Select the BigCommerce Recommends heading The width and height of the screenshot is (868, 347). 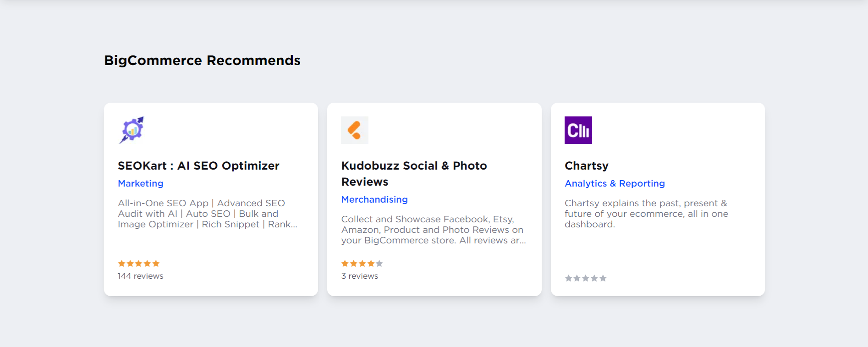[203, 60]
